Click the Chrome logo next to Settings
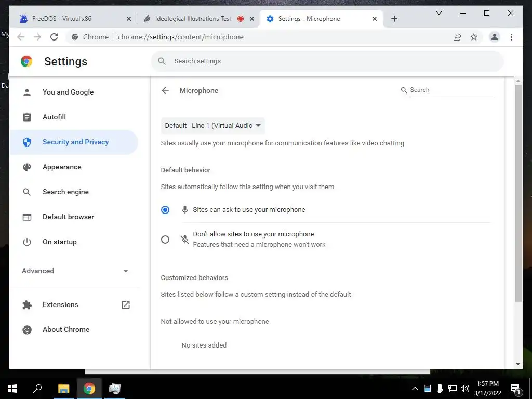This screenshot has height=399, width=532. tap(26, 61)
